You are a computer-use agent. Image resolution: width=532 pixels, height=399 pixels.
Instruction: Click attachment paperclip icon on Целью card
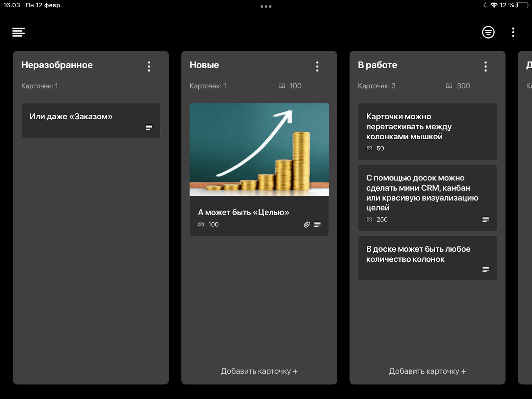click(x=307, y=224)
